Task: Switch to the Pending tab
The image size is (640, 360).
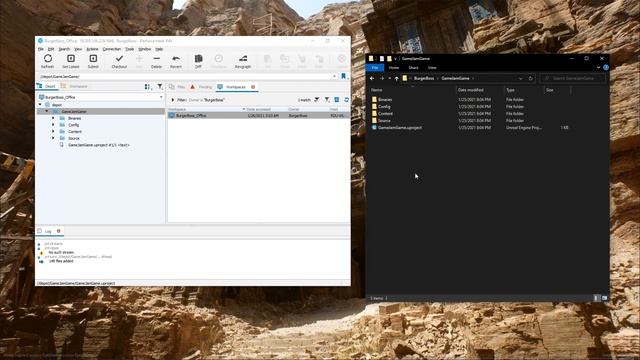Action: [x=201, y=87]
